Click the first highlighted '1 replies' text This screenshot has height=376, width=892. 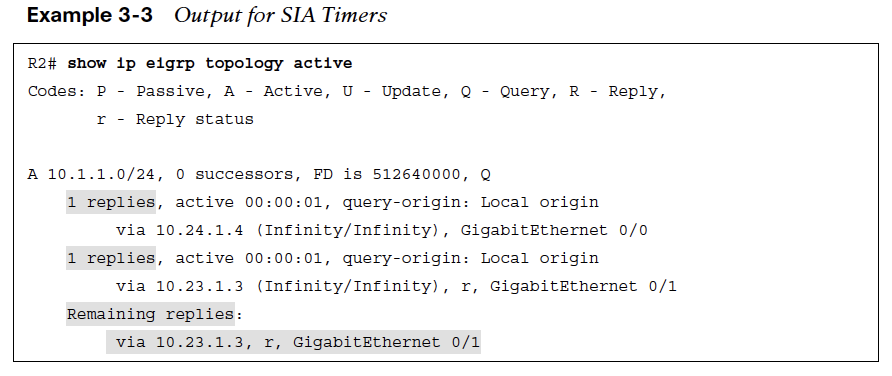pyautogui.click(x=111, y=203)
